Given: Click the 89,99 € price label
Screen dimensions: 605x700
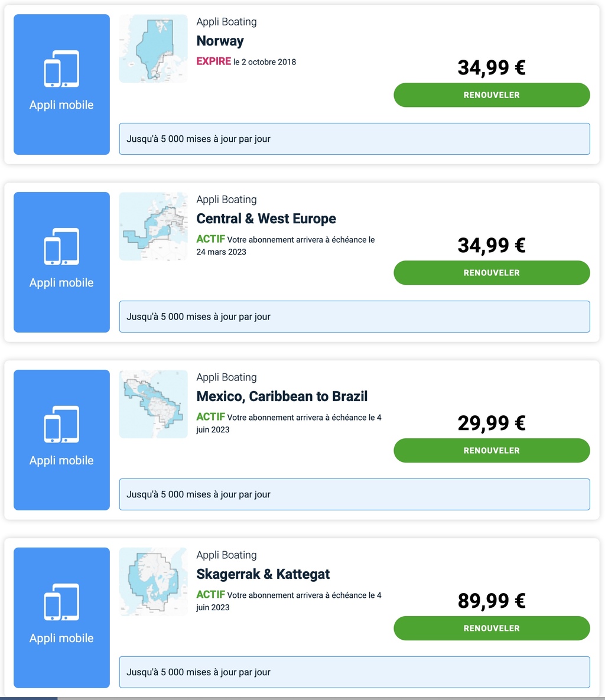Looking at the screenshot, I should coord(492,600).
